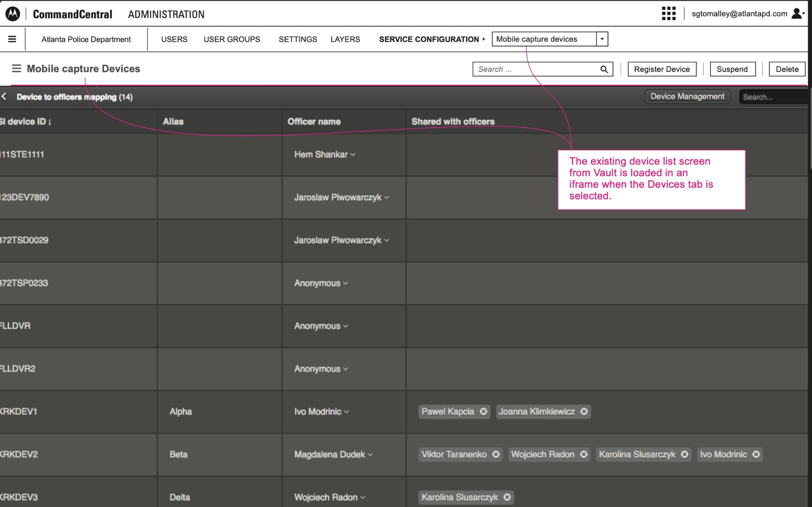Remove Viktor Taranenko from shared officers
This screenshot has height=507, width=812.
pyautogui.click(x=496, y=454)
